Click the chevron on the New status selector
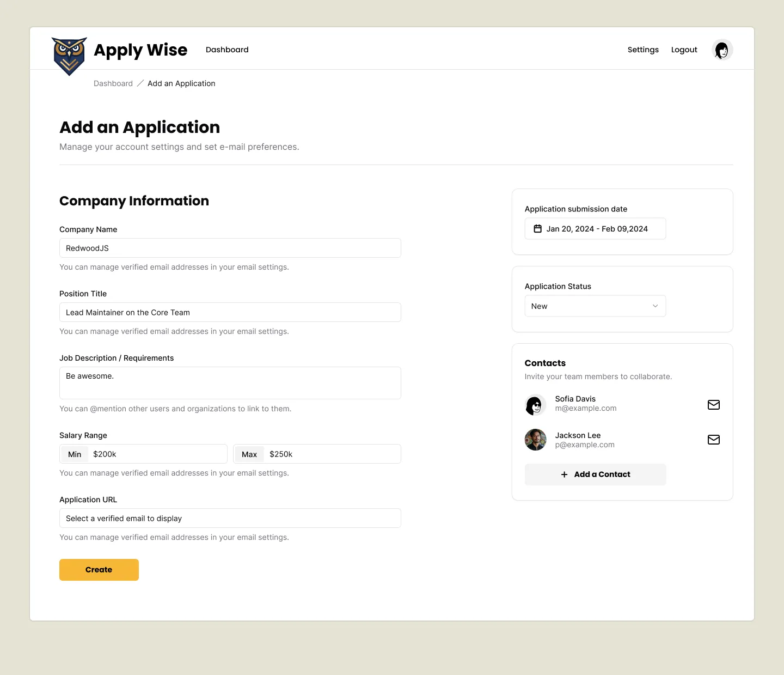 point(655,306)
